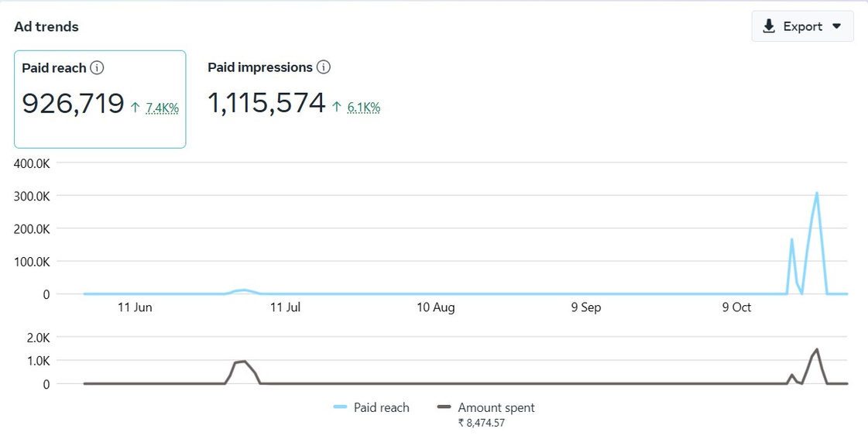Viewport: 868px width, 446px height.
Task: Open the 7.4K% change link
Action: (162, 108)
